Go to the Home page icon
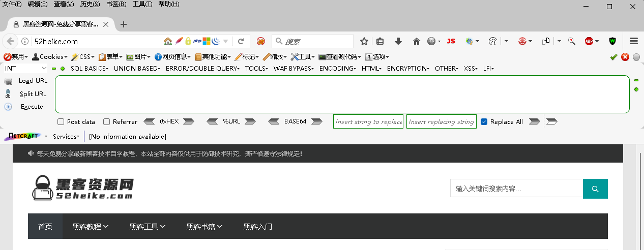Viewport: 644px width, 250px height. point(417,41)
